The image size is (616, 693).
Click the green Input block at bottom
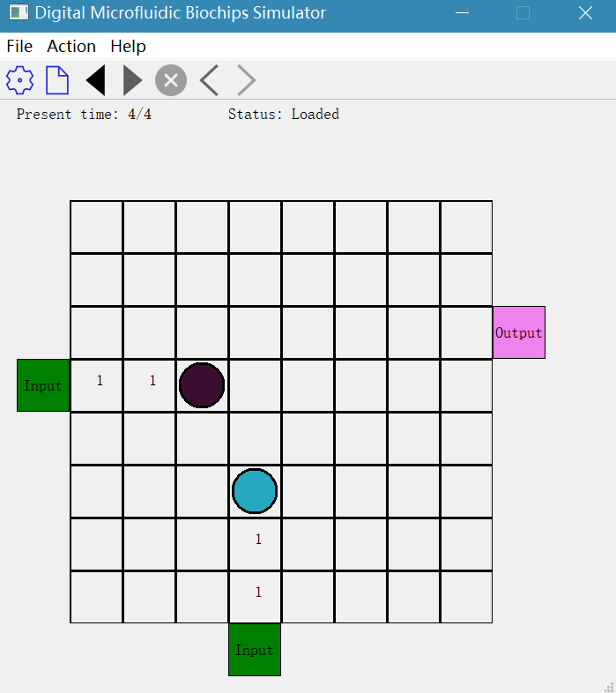(x=255, y=650)
